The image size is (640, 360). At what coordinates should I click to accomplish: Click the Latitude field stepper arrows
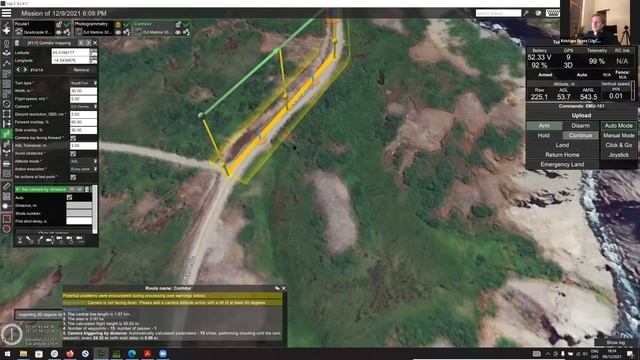coord(93,53)
